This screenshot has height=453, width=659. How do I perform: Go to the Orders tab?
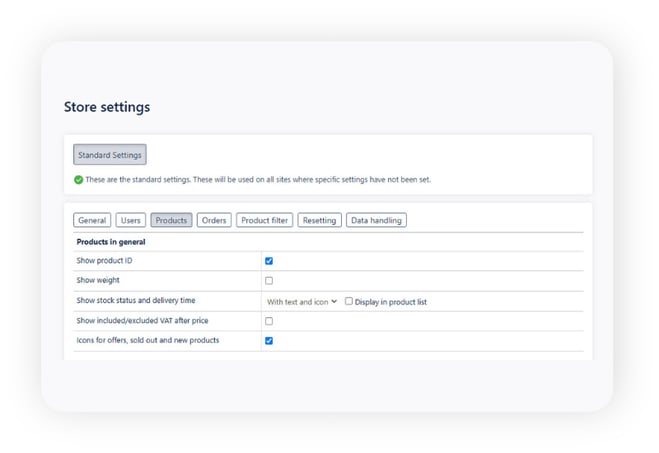pos(213,220)
